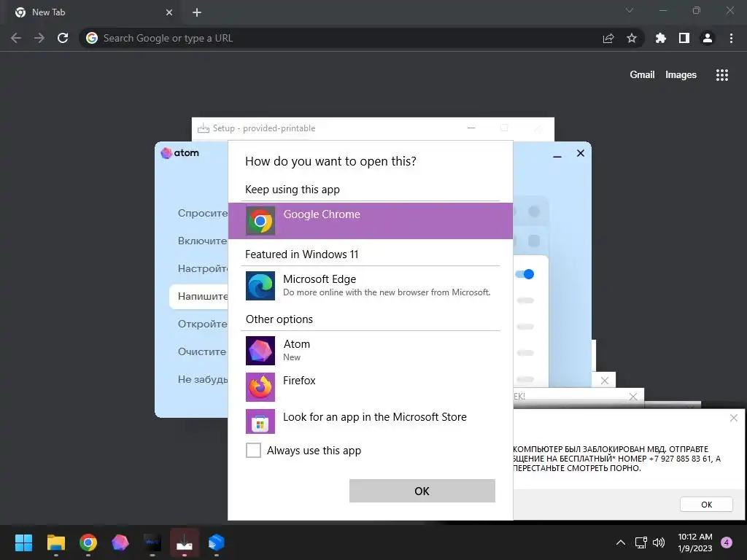Screen dimensions: 747x560
Task: Select Очистите item in Atom sidebar
Action: tap(203, 351)
